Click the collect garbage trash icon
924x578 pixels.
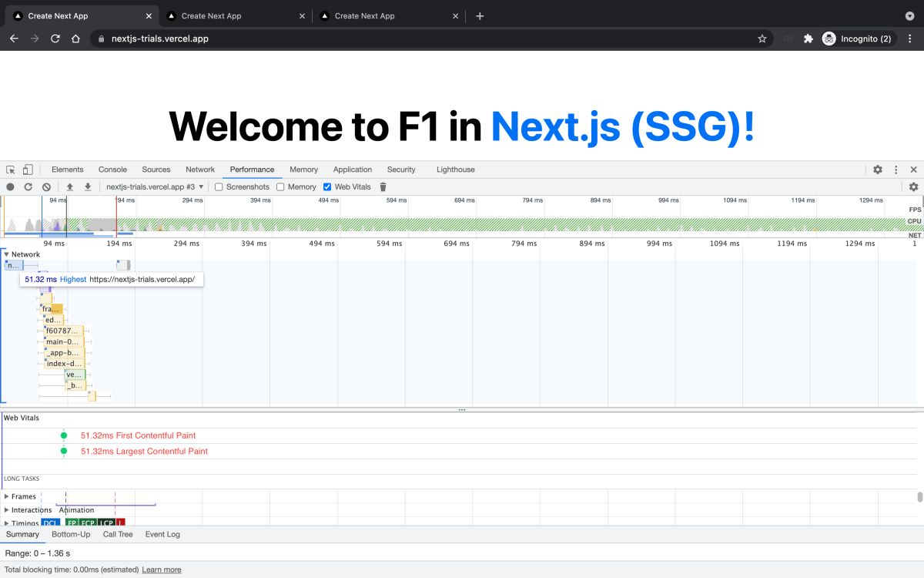(x=383, y=187)
